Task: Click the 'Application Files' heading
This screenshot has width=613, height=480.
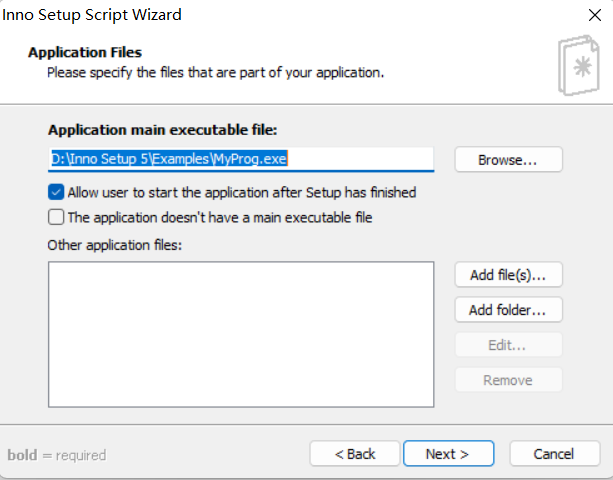Action: (x=85, y=52)
